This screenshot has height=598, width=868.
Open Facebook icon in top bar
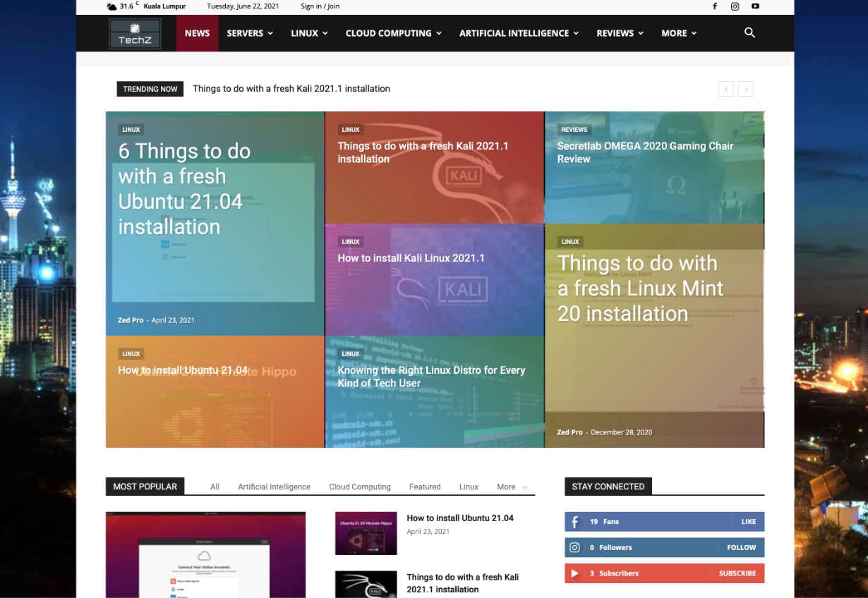pyautogui.click(x=714, y=6)
